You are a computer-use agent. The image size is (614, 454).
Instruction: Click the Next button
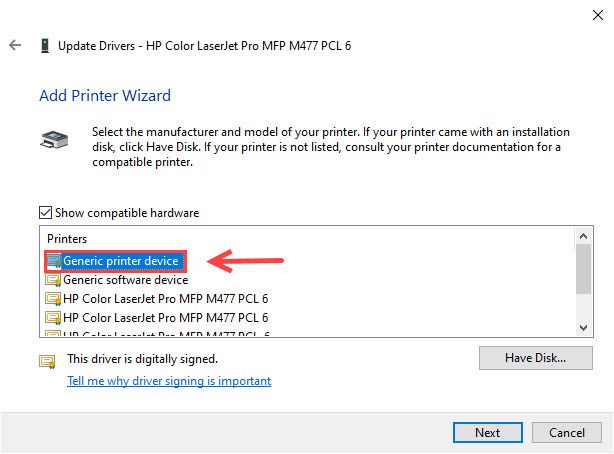click(x=488, y=432)
